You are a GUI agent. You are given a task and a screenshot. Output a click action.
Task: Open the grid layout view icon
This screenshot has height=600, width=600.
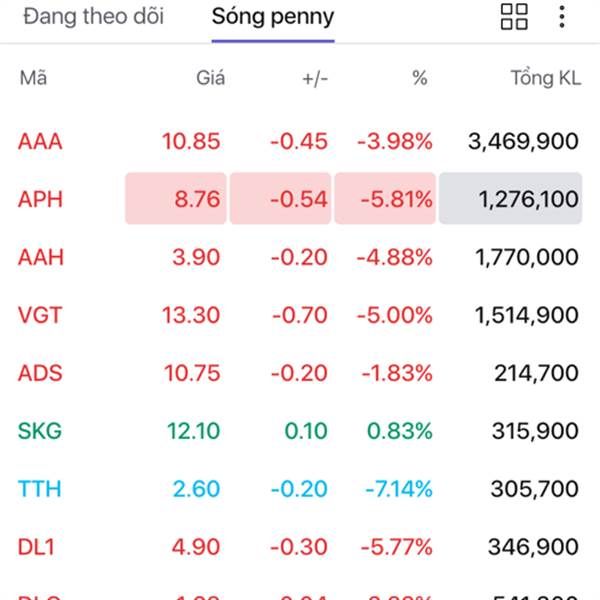click(514, 17)
